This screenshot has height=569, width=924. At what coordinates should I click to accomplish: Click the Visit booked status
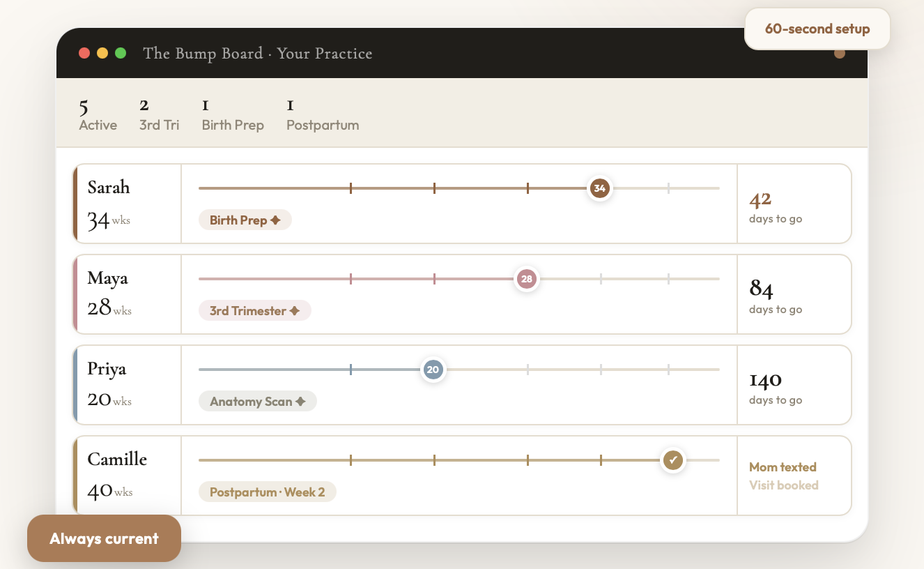click(784, 485)
